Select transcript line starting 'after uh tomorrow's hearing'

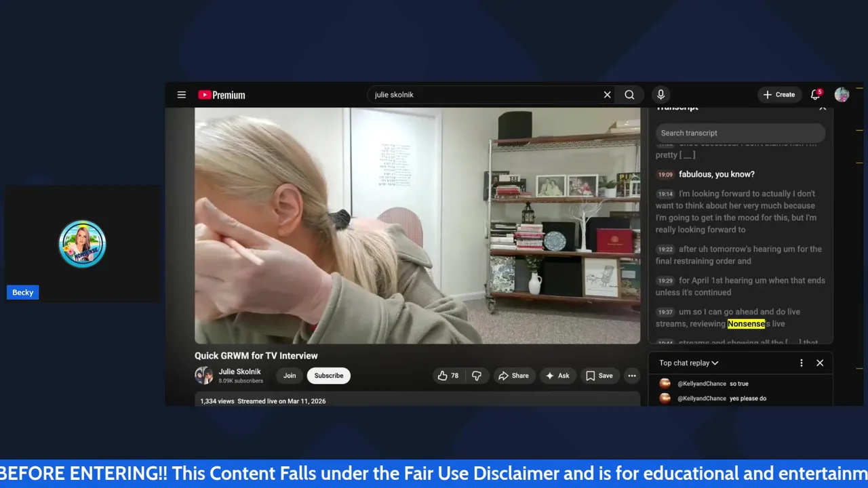point(738,255)
